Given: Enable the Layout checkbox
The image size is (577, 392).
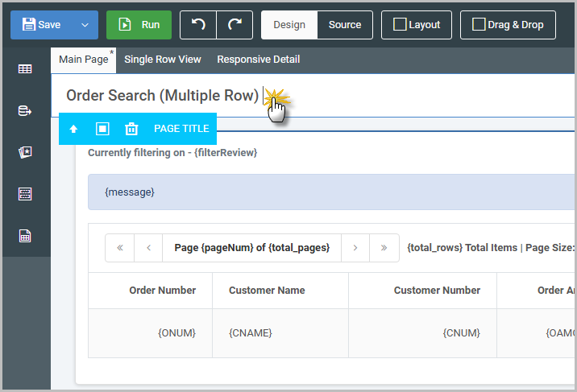Looking at the screenshot, I should click(x=400, y=25).
